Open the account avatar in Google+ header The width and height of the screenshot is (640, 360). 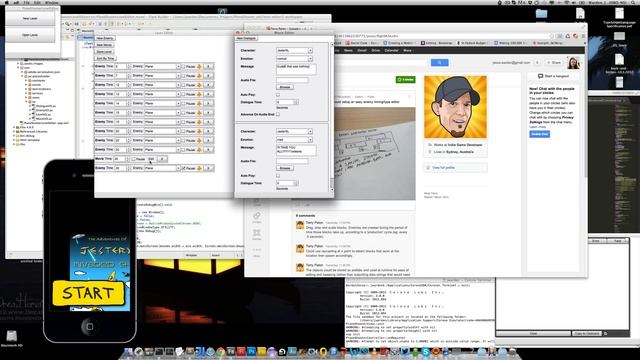(x=573, y=63)
